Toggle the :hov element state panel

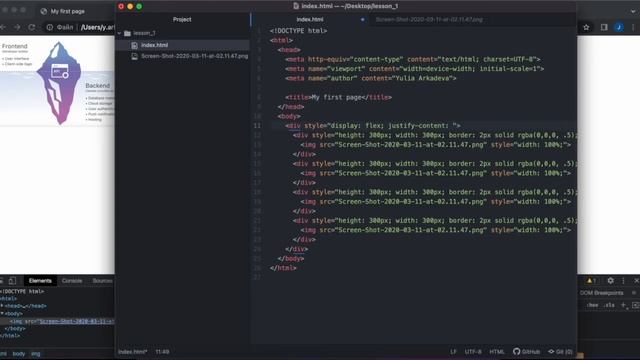(592, 305)
